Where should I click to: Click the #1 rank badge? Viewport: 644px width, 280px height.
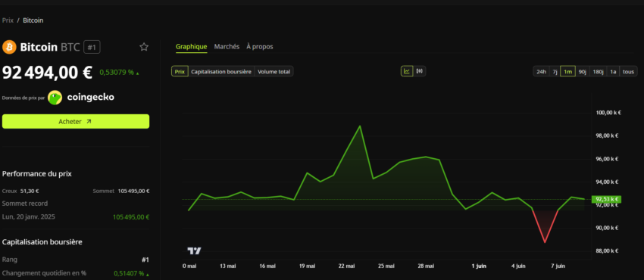(92, 47)
